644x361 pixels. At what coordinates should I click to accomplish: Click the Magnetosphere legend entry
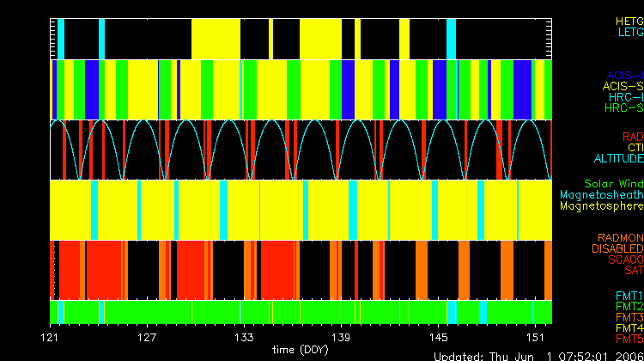(601, 206)
